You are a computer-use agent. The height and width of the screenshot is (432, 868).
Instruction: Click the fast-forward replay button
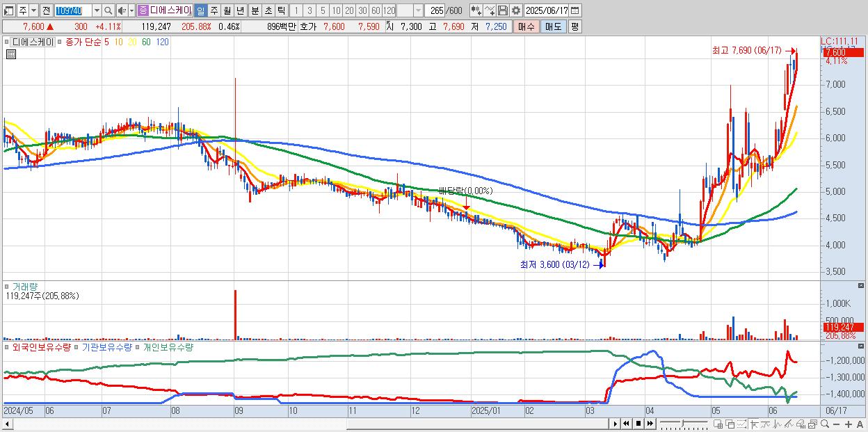[650, 424]
